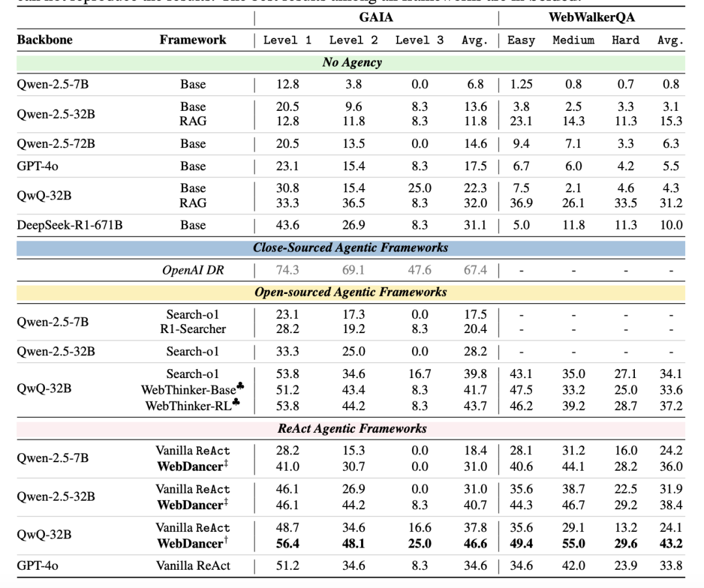Click the WebThinker-Base framework name
This screenshot has width=704, height=588.
[192, 390]
